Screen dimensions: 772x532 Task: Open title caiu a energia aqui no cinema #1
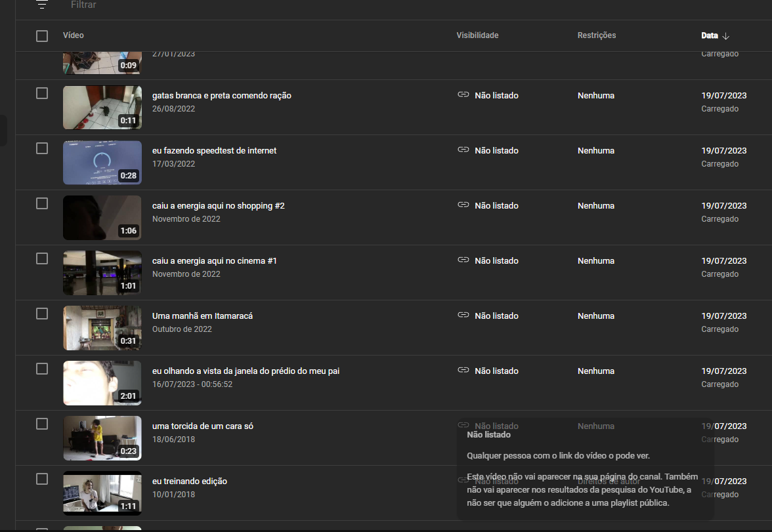(214, 261)
